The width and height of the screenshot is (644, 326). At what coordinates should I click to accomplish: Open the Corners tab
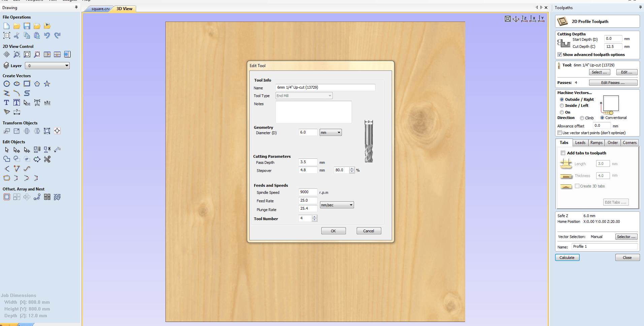(630, 143)
